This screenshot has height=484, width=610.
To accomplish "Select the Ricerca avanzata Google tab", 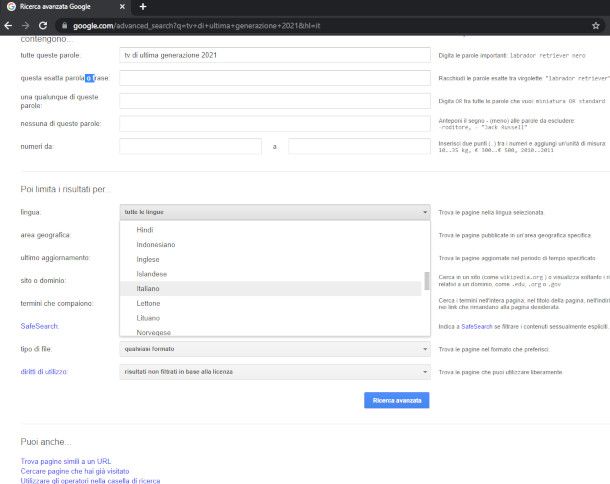I will click(66, 7).
